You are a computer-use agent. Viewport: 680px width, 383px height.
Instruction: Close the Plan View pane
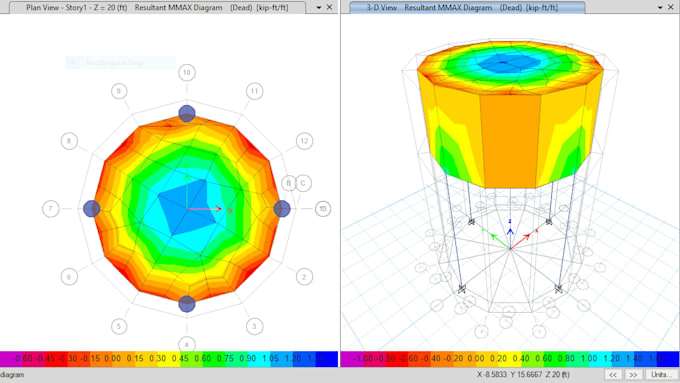(x=330, y=7)
